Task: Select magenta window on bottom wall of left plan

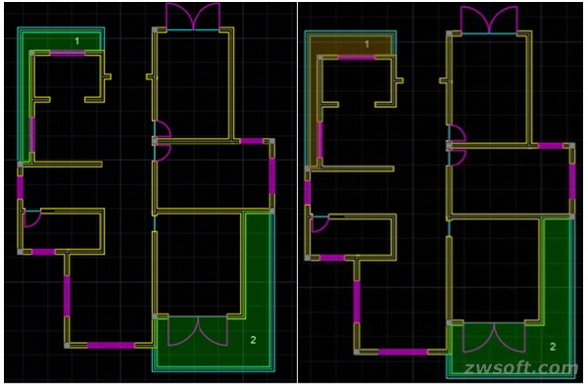Action: coord(111,345)
